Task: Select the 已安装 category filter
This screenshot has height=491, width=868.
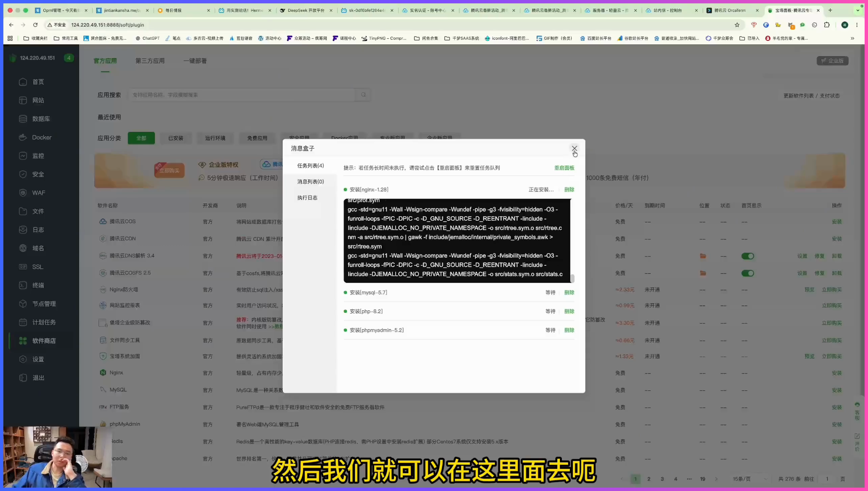Action: click(x=176, y=138)
